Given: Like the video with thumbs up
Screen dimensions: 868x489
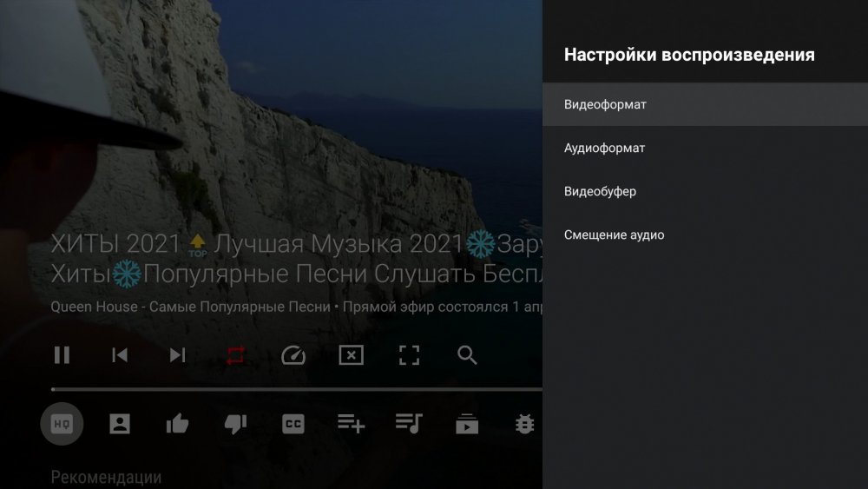Looking at the screenshot, I should coord(177,424).
